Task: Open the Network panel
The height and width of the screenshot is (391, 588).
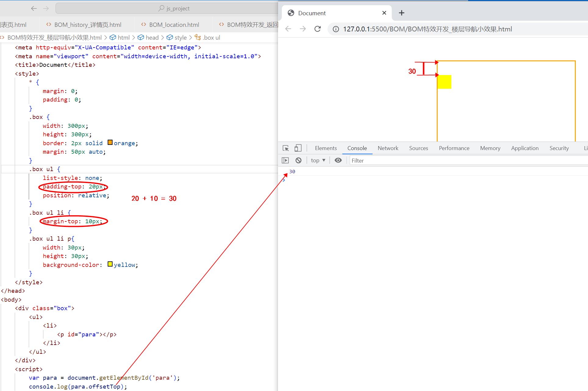Action: coord(388,148)
